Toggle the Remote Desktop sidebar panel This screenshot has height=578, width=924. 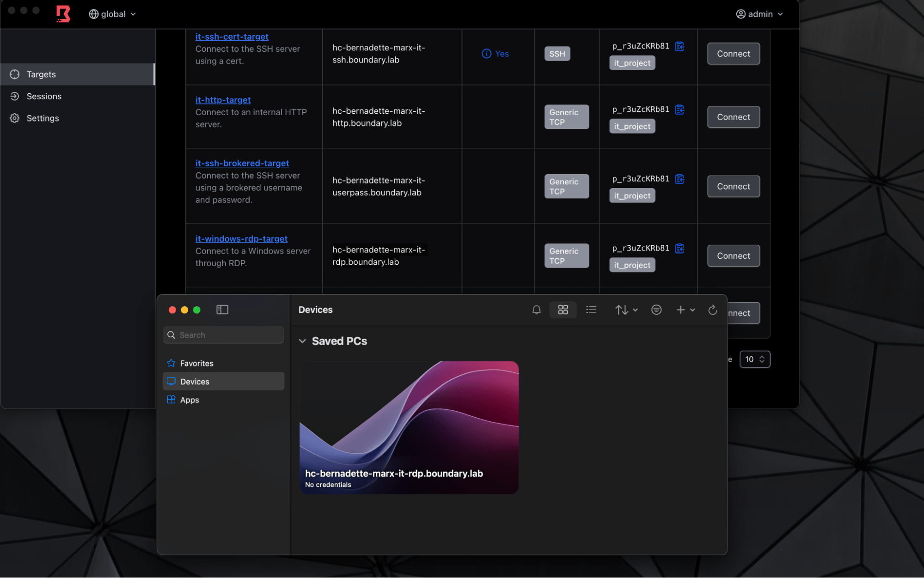point(222,310)
